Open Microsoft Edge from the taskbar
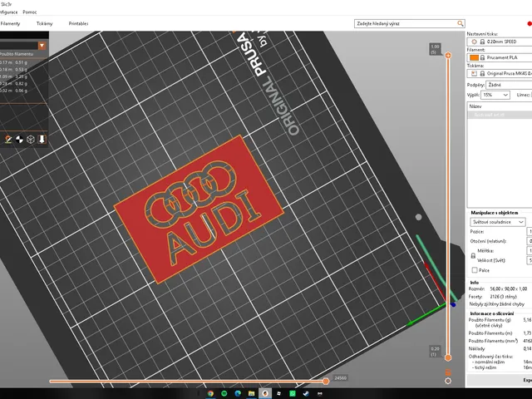 tap(238, 393)
